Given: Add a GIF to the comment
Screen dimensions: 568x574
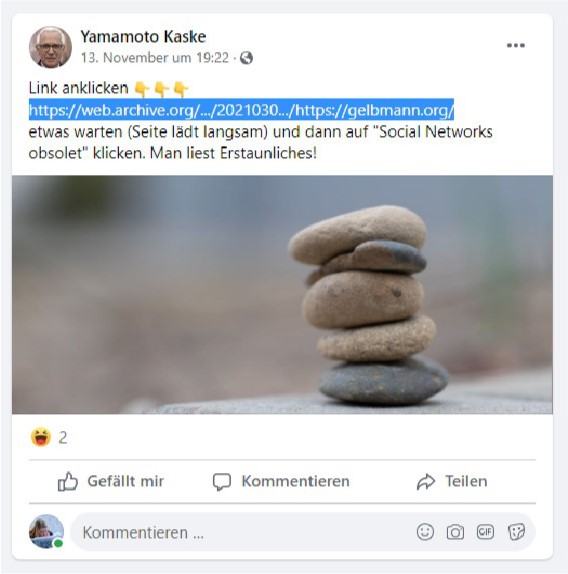Looking at the screenshot, I should pyautogui.click(x=485, y=532).
